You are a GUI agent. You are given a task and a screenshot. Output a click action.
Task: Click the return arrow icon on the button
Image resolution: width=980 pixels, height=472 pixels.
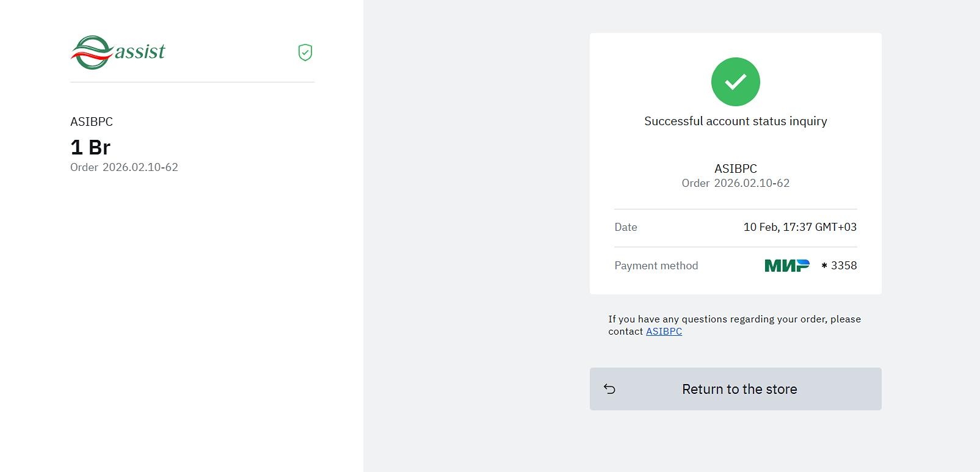pos(609,389)
